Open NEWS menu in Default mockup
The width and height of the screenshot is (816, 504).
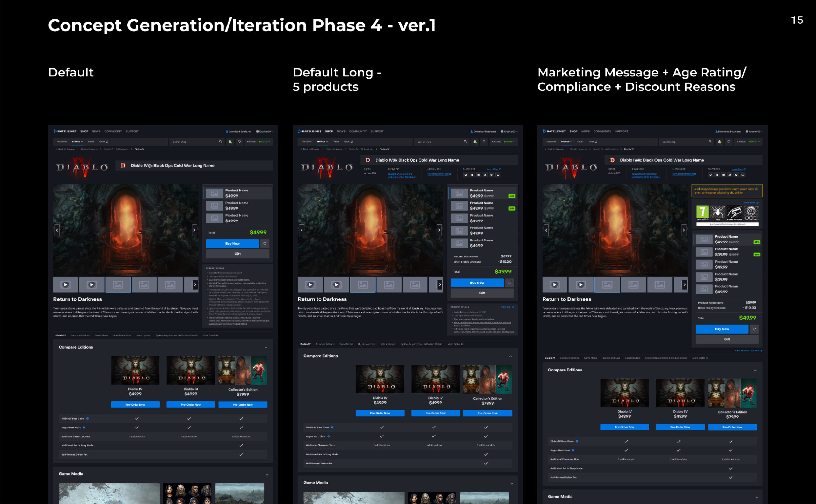(96, 131)
